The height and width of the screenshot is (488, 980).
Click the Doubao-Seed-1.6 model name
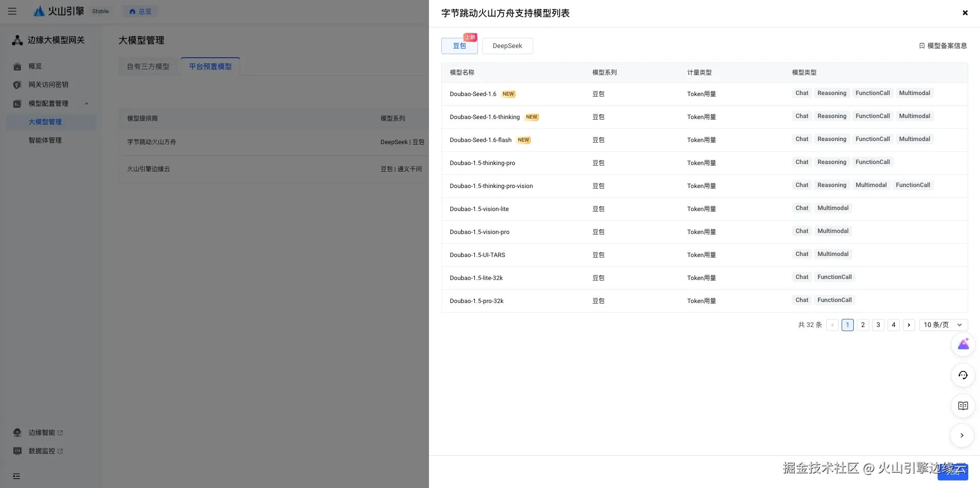(473, 94)
